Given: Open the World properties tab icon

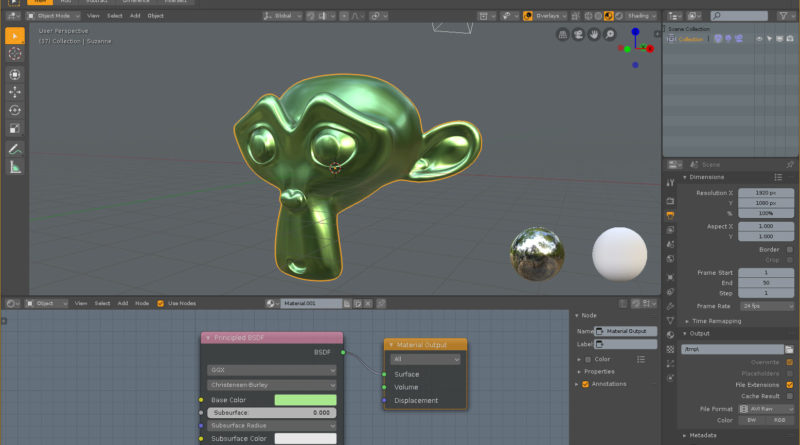Looking at the screenshot, I should 670,259.
